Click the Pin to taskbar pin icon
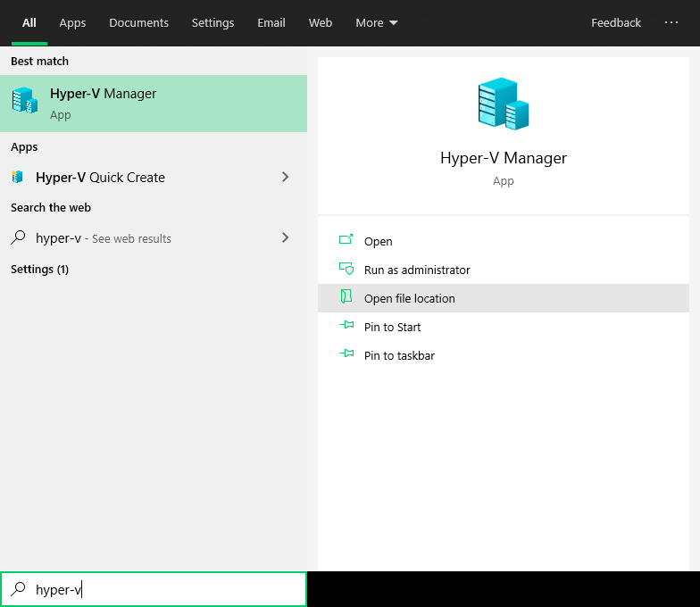Viewport: 700px width, 607px height. tap(346, 355)
